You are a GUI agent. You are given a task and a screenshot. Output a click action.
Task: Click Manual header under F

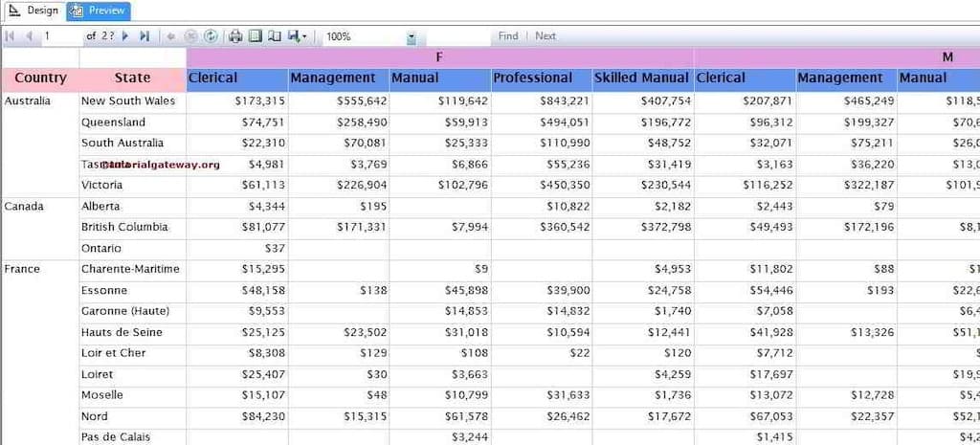click(x=440, y=78)
